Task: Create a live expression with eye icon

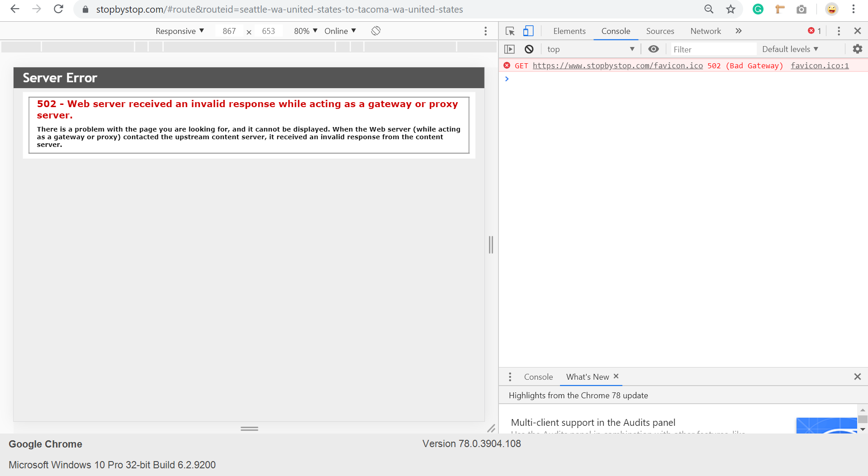Action: 653,49
